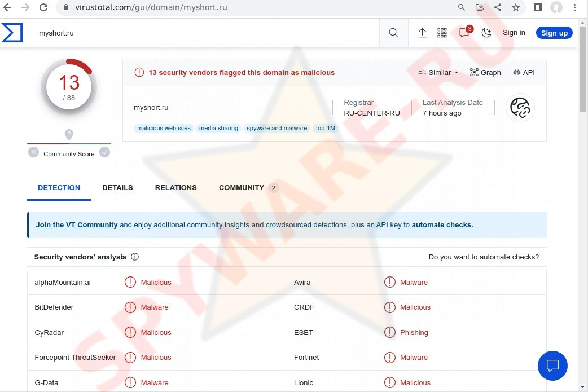Vote negative with community score X

tap(33, 152)
